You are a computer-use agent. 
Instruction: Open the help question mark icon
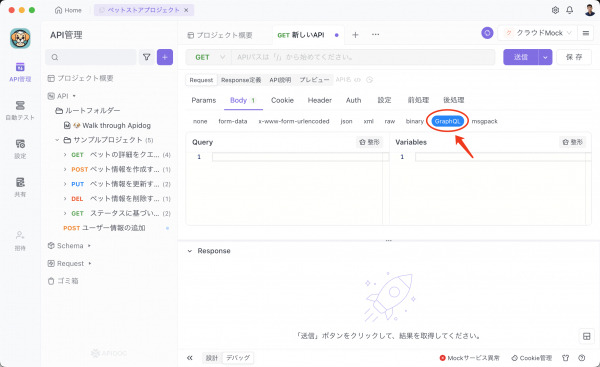tap(582, 358)
